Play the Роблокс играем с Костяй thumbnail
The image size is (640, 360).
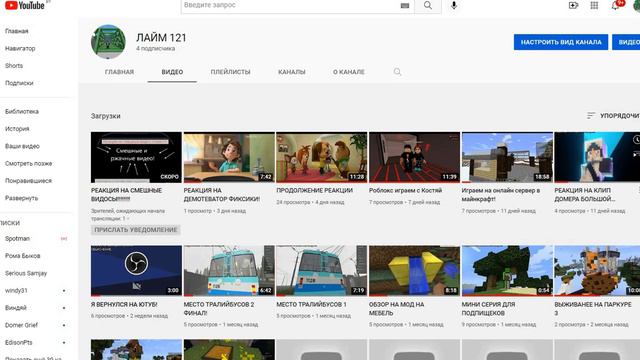(414, 157)
